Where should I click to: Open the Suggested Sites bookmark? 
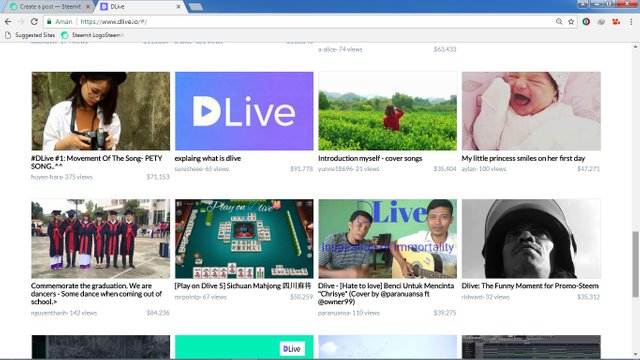[x=30, y=35]
